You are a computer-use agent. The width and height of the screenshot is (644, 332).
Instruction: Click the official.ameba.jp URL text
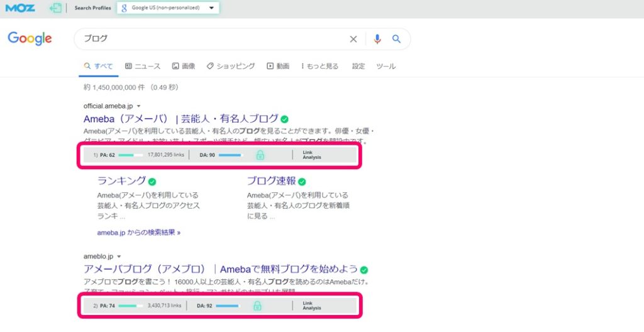pos(108,106)
